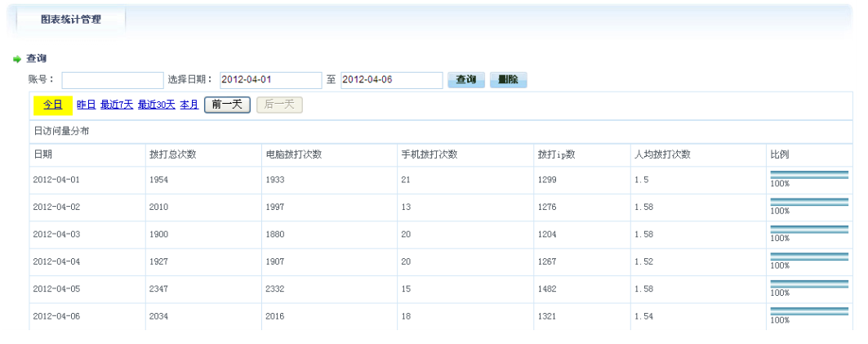Click total calls value 1954
This screenshot has width=868, height=344.
(x=159, y=180)
